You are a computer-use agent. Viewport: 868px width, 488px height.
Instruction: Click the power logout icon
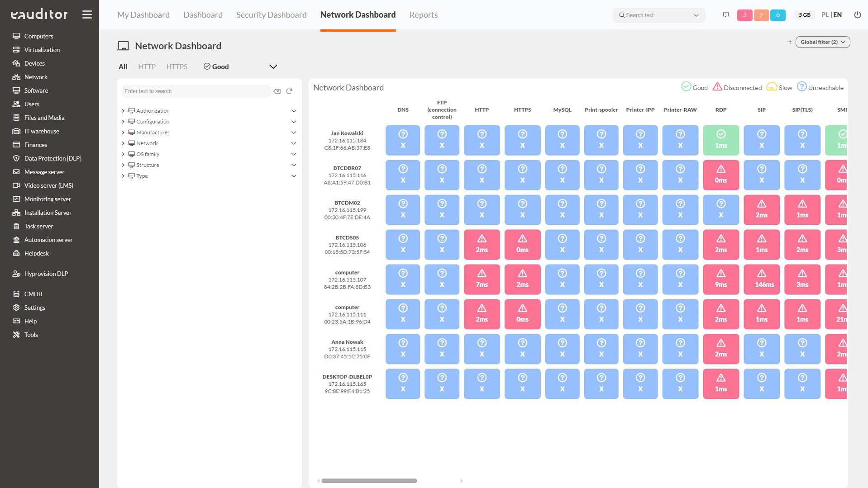857,15
